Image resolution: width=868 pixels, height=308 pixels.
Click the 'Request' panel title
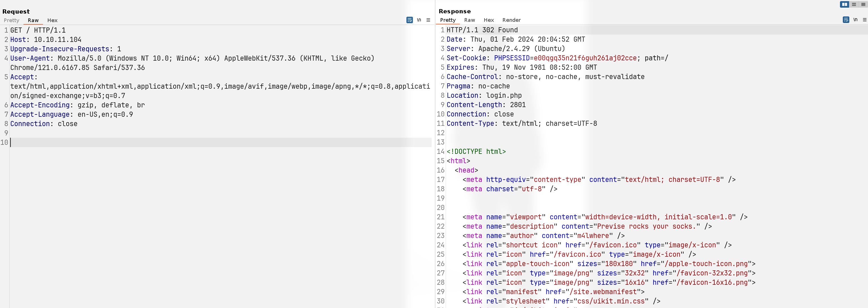pos(16,11)
